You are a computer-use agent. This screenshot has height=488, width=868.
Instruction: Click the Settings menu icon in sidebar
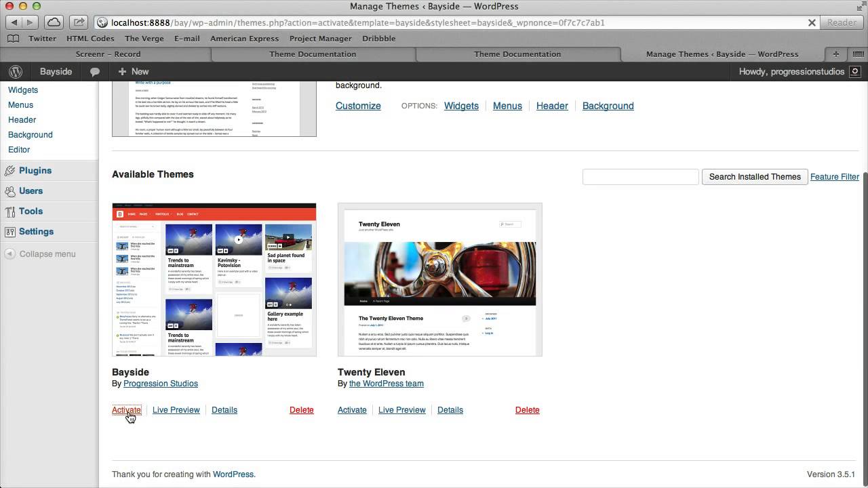tap(10, 232)
